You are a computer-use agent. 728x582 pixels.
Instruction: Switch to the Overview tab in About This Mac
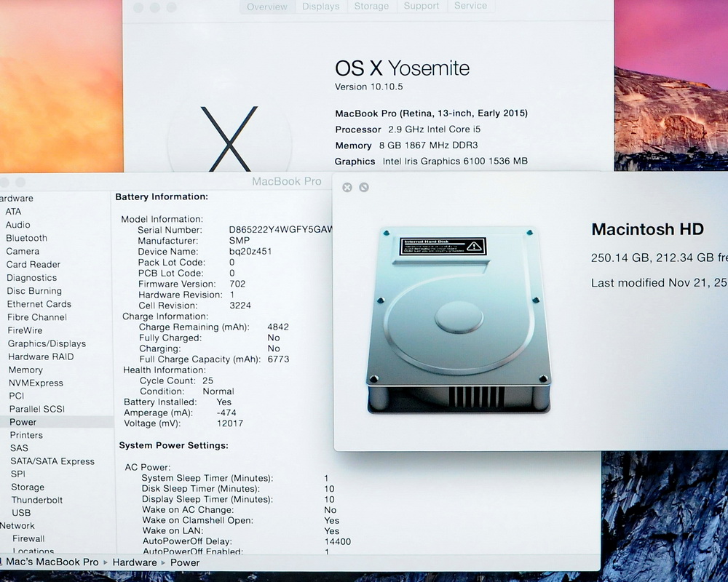pos(267,7)
